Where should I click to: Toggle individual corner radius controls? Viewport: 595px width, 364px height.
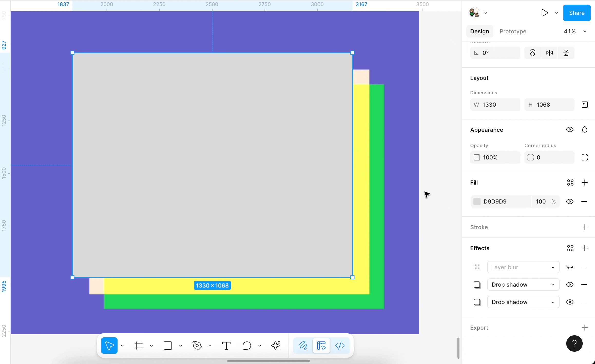(585, 157)
